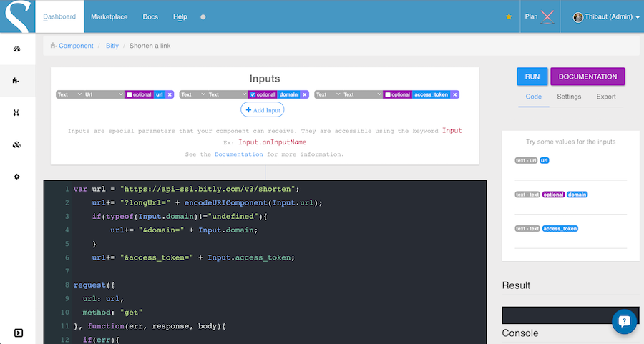Viewport: 644px width, 344px height.
Task: Open the components puzzle sidebar icon
Action: click(16, 81)
